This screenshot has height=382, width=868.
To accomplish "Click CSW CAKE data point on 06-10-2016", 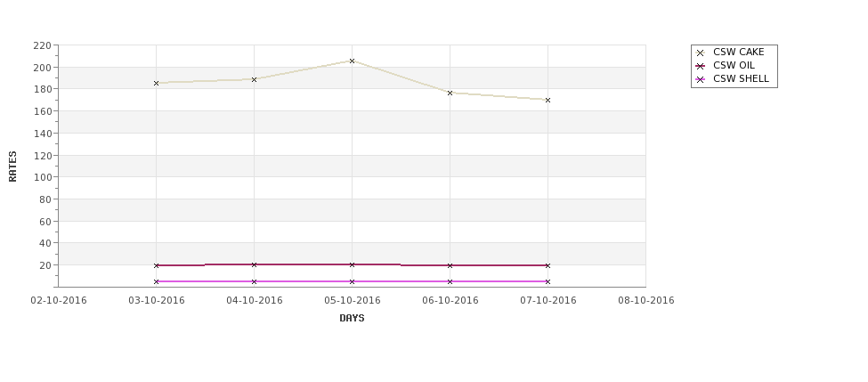I will pos(450,93).
